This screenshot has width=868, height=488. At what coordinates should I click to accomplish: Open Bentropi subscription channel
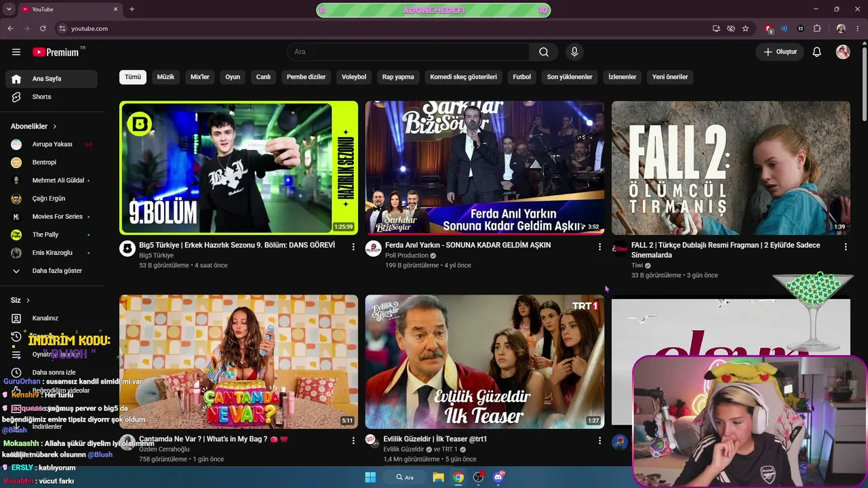52,163
